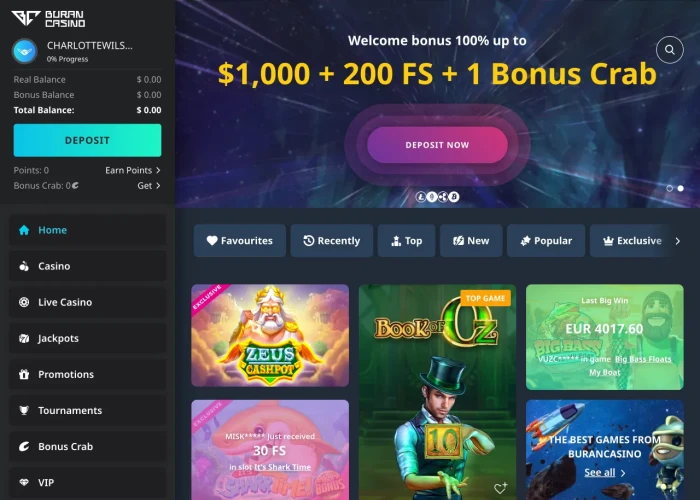This screenshot has width=700, height=500.
Task: Open the Buran Casino logo
Action: (x=48, y=19)
